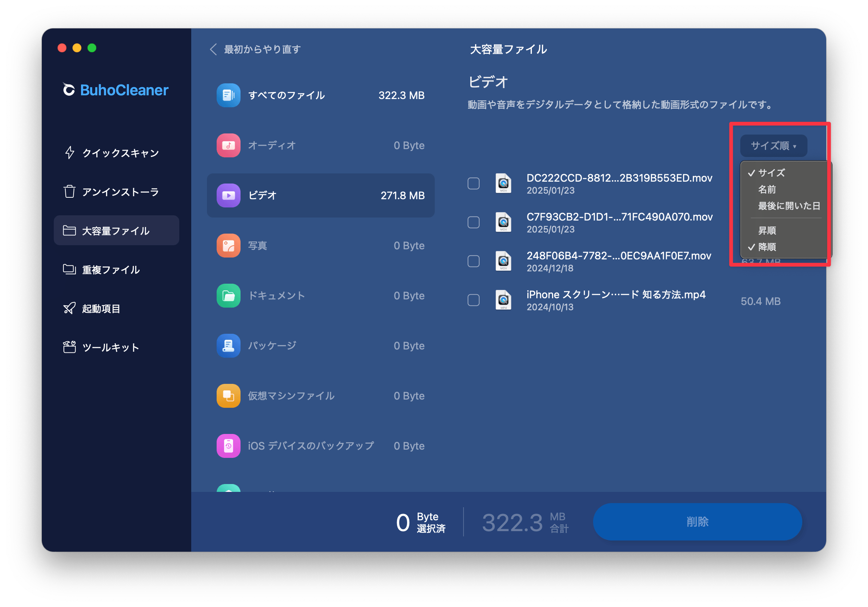Click the ビデオ purple play icon
This screenshot has width=868, height=607.
pos(228,195)
